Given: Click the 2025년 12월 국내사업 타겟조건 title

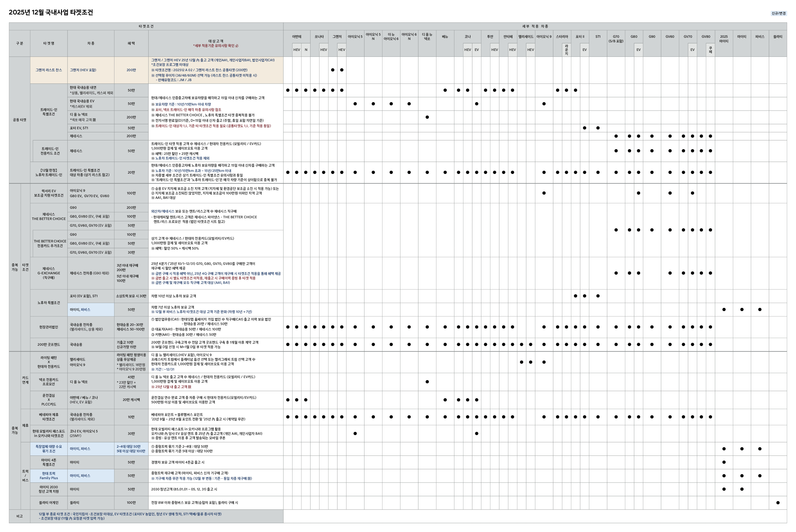Looking at the screenshot, I should [x=51, y=13].
